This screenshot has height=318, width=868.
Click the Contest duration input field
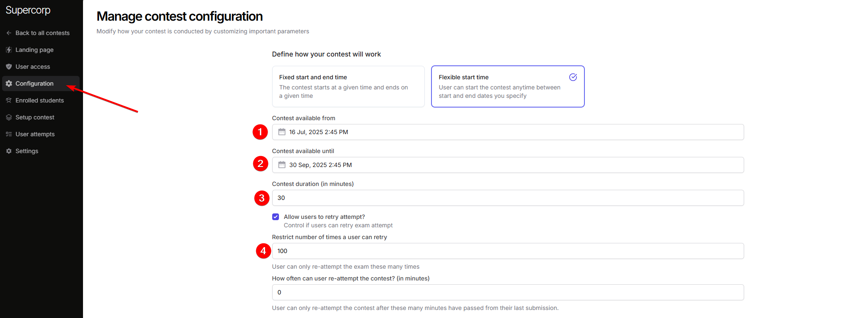pyautogui.click(x=508, y=198)
